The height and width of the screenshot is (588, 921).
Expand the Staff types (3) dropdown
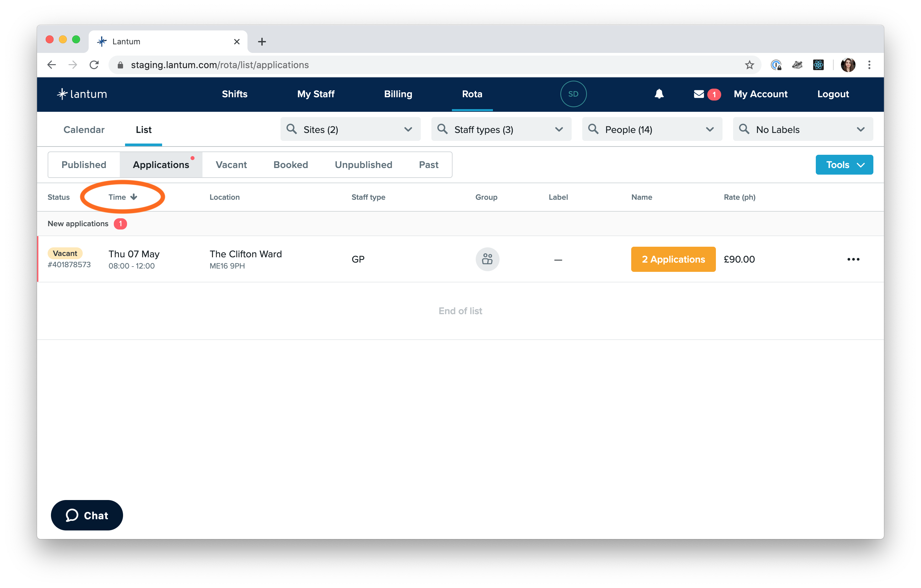pos(501,129)
